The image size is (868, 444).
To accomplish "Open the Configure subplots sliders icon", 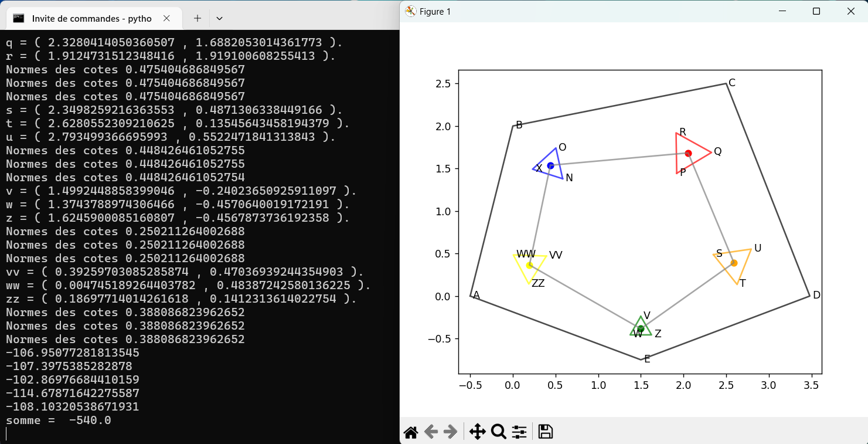I will [x=519, y=432].
